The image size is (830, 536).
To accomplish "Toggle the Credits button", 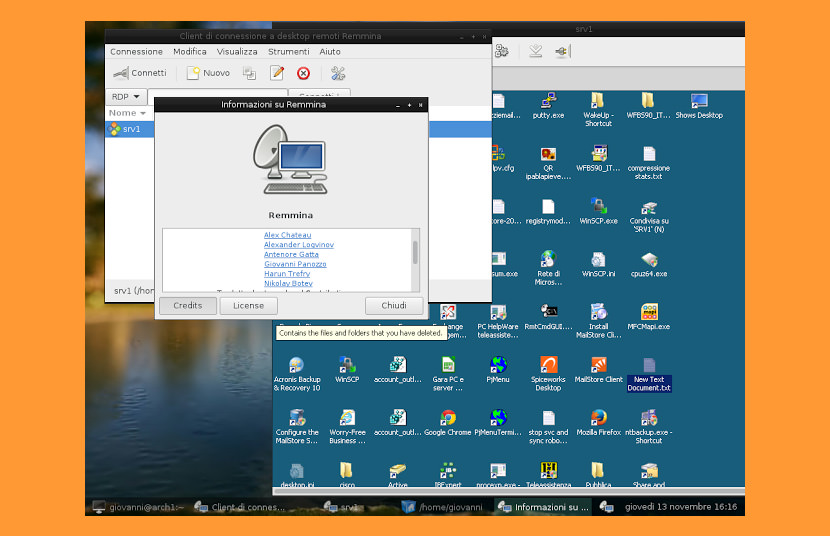I will coord(188,305).
